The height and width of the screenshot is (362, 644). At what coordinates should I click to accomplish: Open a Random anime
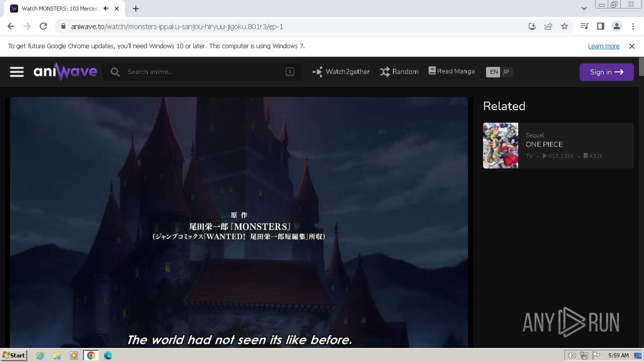click(399, 72)
